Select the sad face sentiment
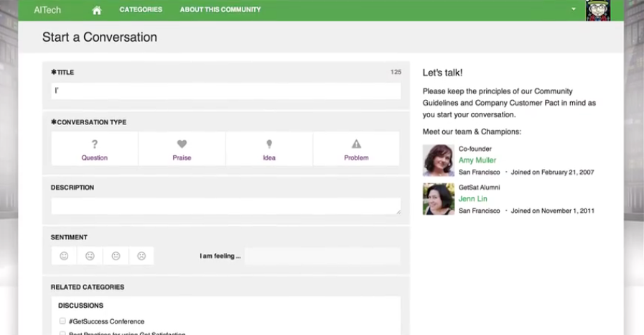This screenshot has height=335, width=644. coord(141,256)
